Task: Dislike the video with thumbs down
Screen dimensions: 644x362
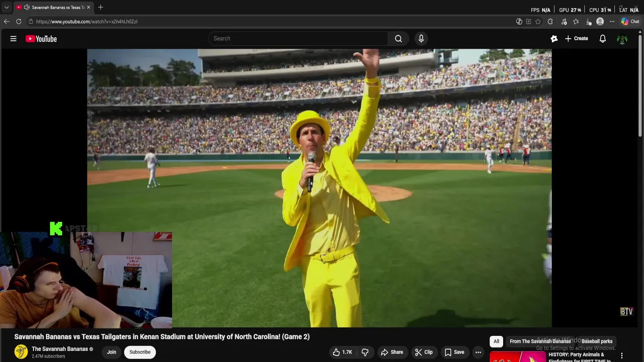Action: tap(365, 352)
